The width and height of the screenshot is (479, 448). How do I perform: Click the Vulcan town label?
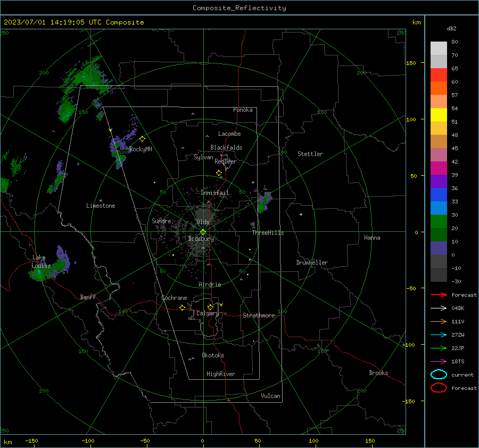click(x=270, y=396)
